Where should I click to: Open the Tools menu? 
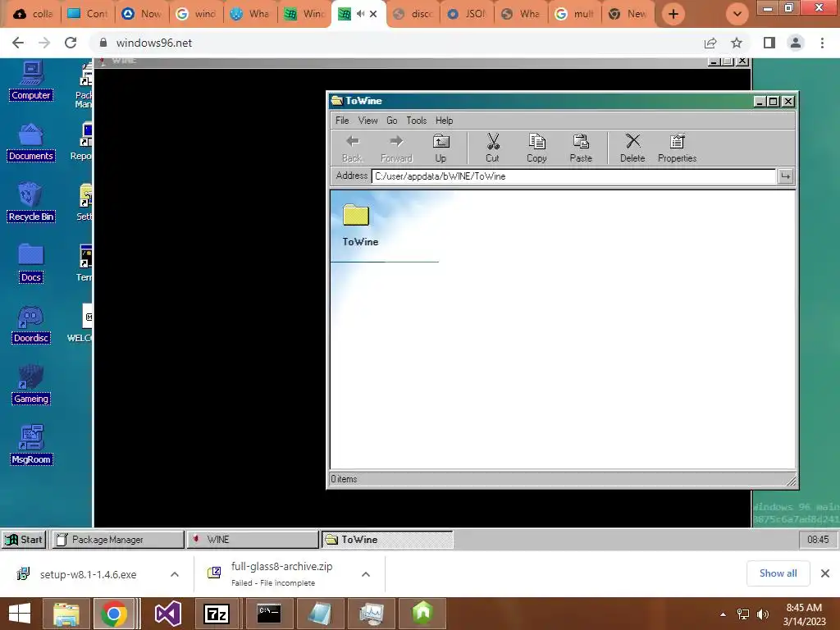pyautogui.click(x=416, y=121)
